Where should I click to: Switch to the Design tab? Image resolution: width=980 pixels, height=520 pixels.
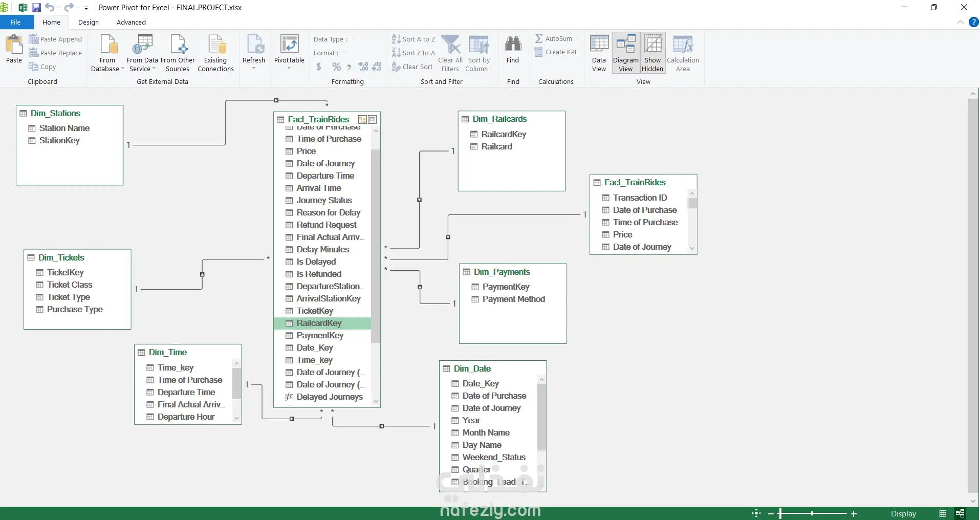pos(89,22)
